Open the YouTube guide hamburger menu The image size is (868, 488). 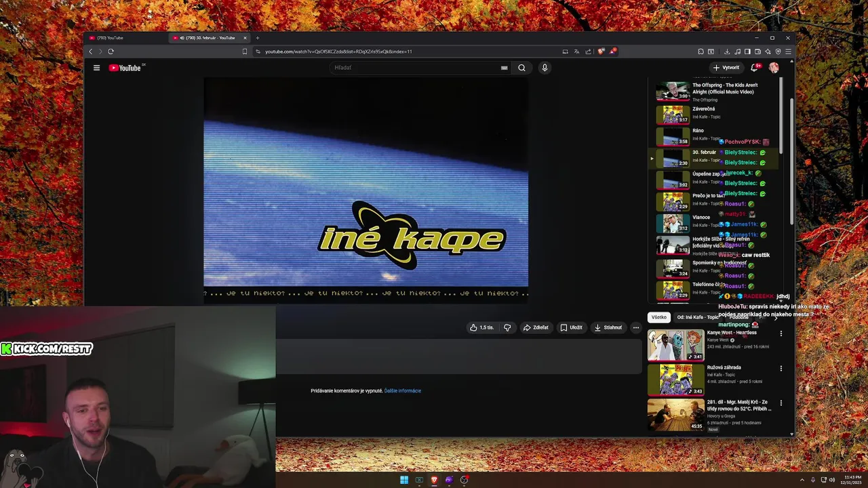pyautogui.click(x=96, y=68)
